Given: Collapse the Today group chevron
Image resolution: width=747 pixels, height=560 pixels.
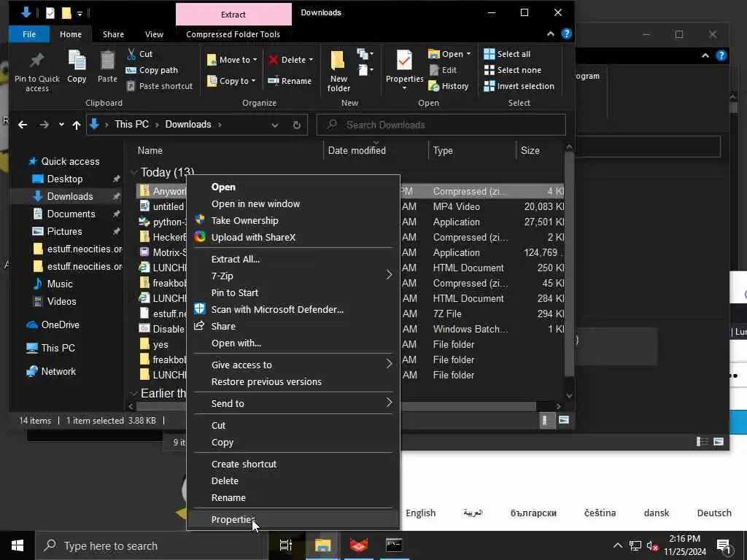Looking at the screenshot, I should [x=134, y=172].
